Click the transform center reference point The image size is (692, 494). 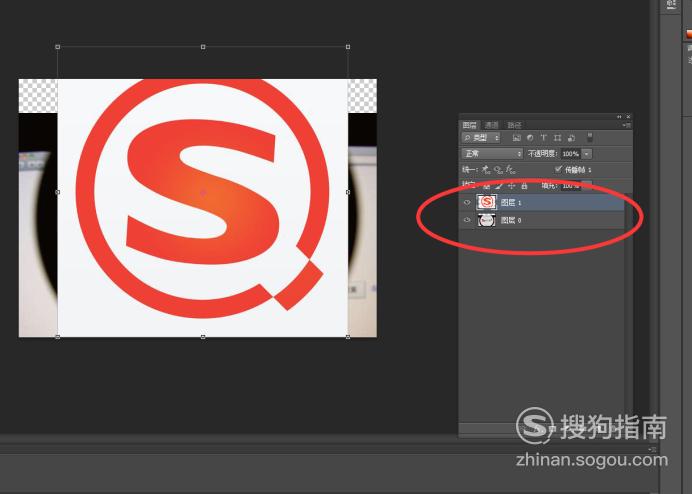click(203, 192)
